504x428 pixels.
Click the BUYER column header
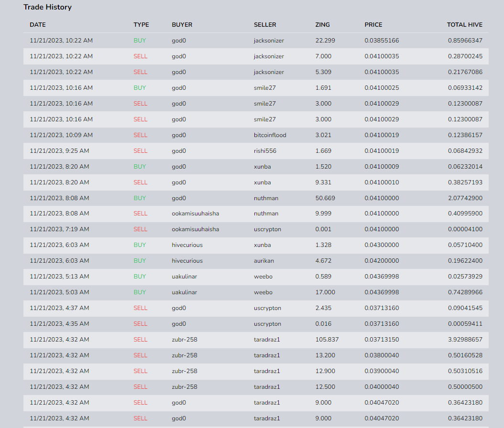tap(182, 25)
